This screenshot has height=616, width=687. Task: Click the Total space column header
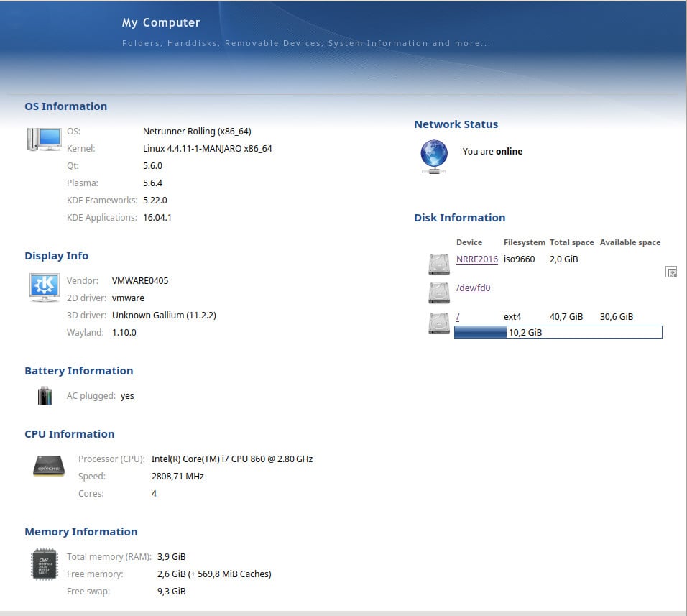(572, 242)
